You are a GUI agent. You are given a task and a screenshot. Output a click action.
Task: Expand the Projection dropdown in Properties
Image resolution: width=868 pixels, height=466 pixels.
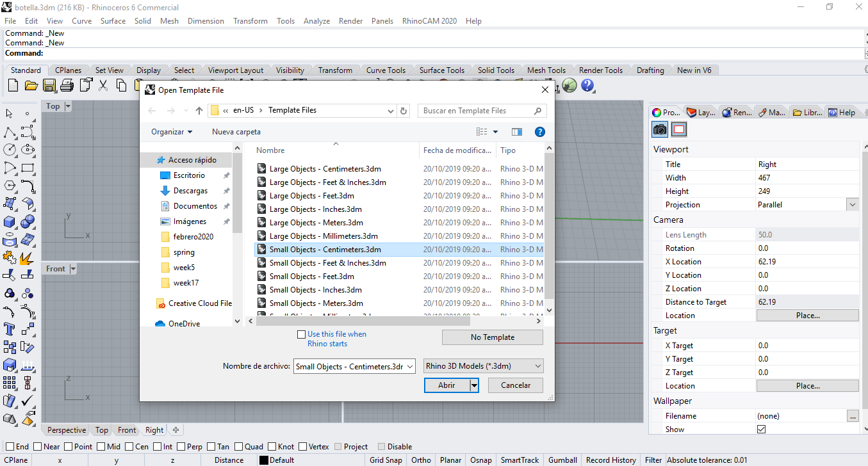(852, 205)
